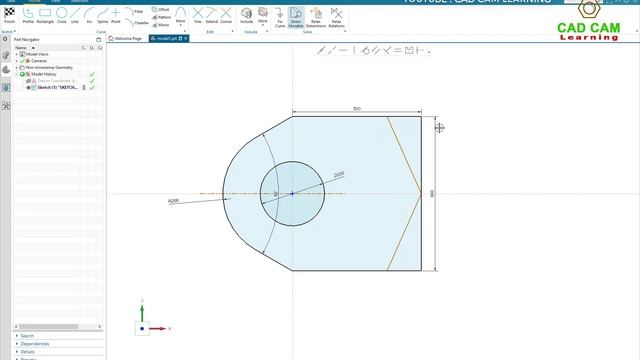Image resolution: width=640 pixels, height=360 pixels.
Task: Open Part Navigator settings gear
Action: tap(5, 39)
